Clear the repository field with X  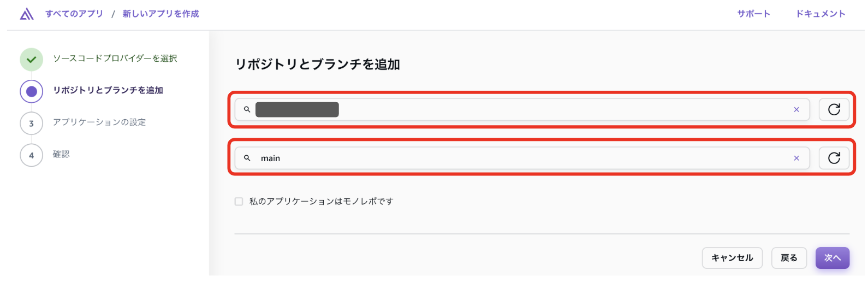[796, 110]
